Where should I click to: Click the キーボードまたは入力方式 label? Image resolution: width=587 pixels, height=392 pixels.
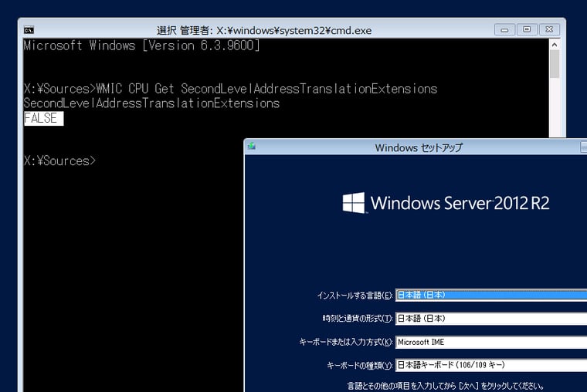[x=346, y=342]
